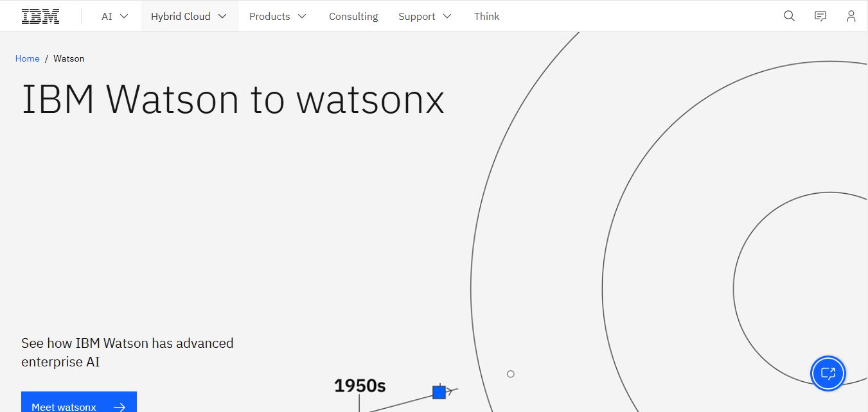This screenshot has width=868, height=412.
Task: Select the 1950s timeline label
Action: point(360,386)
